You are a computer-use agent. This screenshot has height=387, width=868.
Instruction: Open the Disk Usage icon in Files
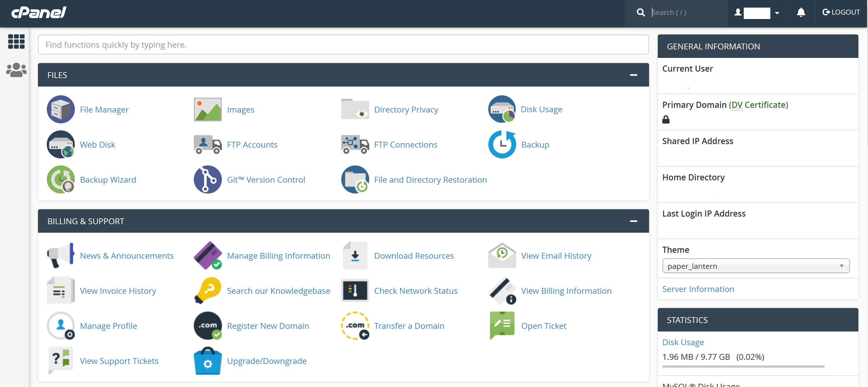[x=502, y=109]
